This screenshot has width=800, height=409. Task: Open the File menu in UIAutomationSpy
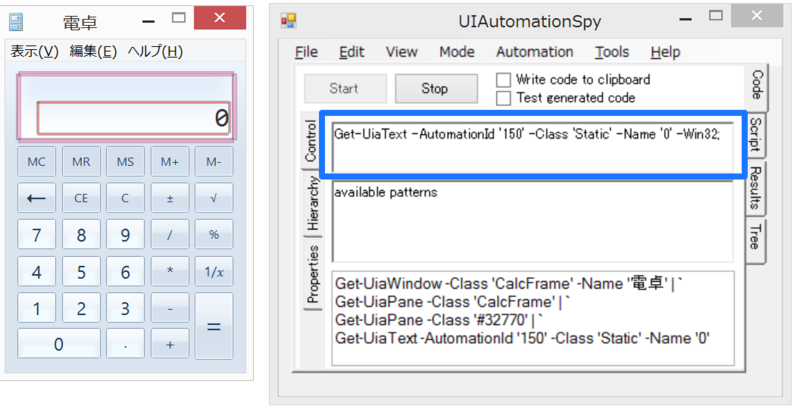click(306, 52)
